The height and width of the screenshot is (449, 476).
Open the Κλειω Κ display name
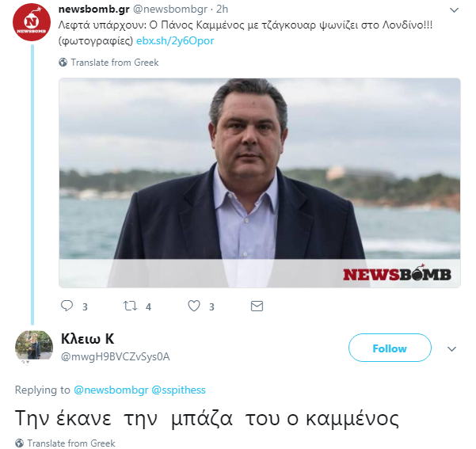[x=87, y=338]
